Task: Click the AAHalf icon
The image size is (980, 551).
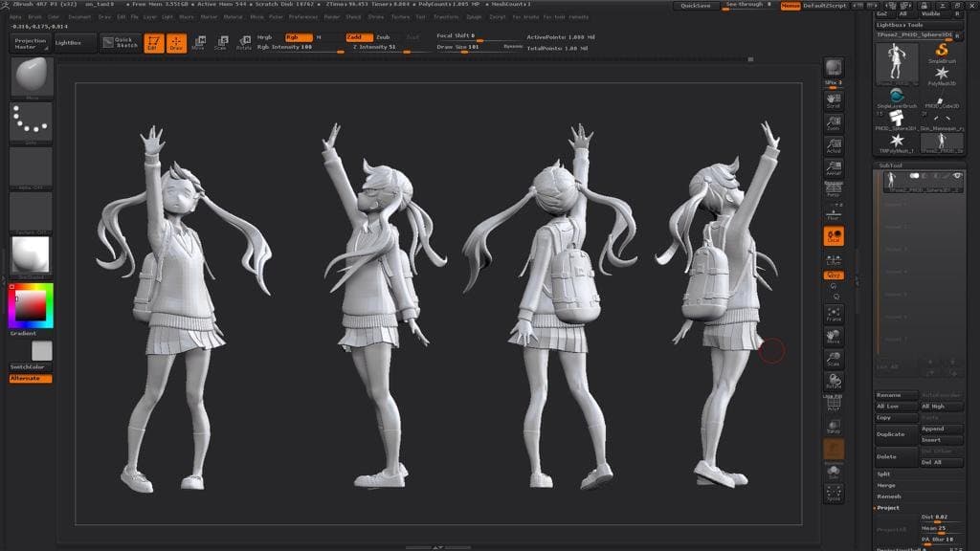Action: 834,167
